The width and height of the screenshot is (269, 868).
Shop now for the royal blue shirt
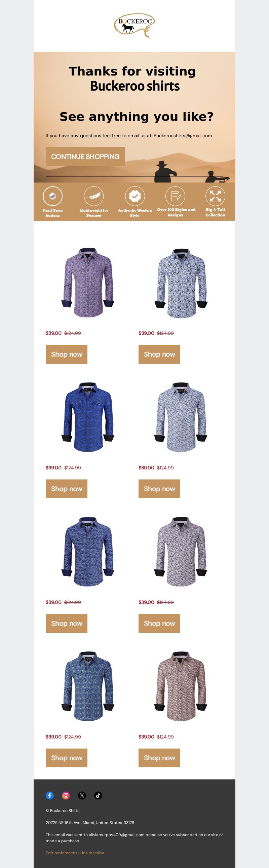pyautogui.click(x=67, y=489)
